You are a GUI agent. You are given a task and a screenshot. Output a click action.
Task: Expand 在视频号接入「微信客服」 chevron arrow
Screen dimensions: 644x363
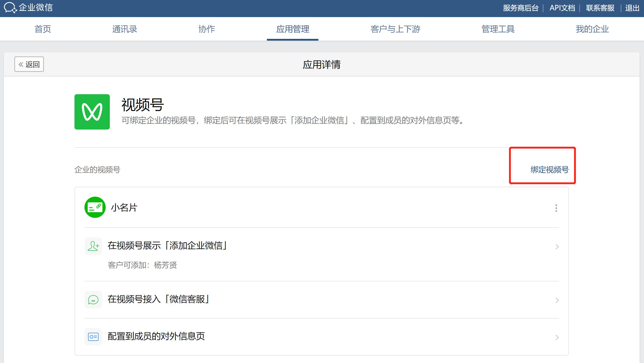point(557,300)
